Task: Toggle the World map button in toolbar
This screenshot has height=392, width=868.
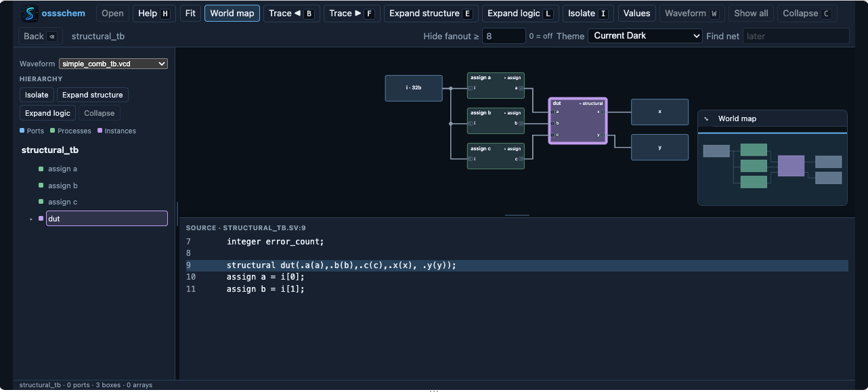Action: (232, 14)
